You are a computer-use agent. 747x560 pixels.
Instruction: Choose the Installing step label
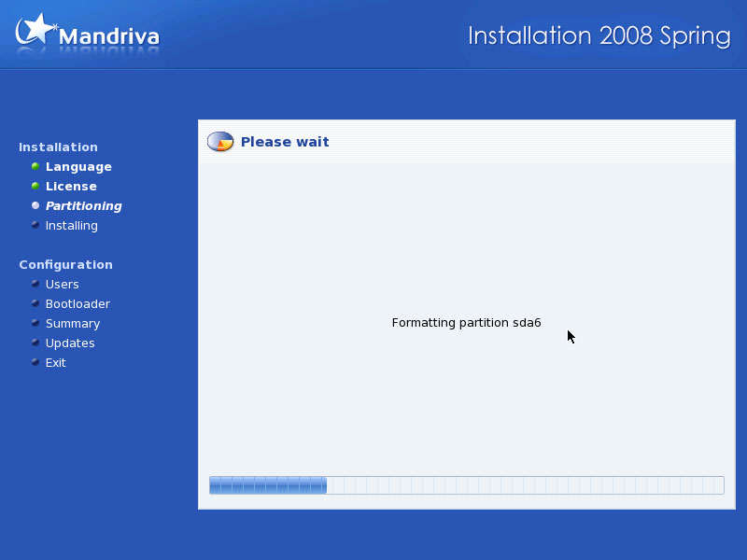tap(71, 226)
